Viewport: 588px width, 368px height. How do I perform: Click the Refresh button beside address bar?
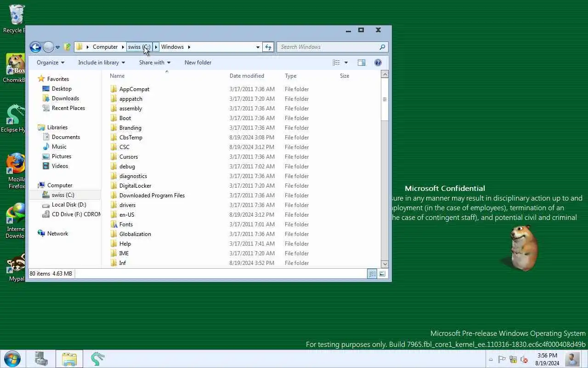[268, 47]
